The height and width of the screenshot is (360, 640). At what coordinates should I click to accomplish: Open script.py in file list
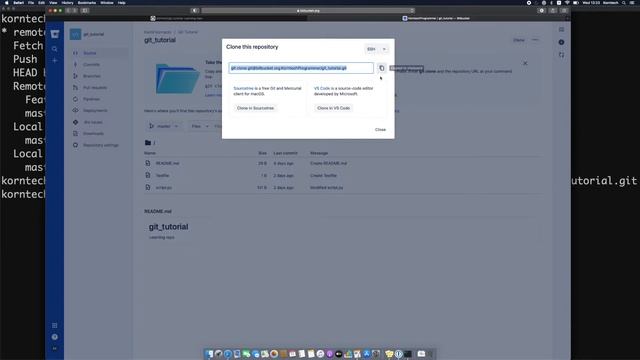click(x=164, y=188)
